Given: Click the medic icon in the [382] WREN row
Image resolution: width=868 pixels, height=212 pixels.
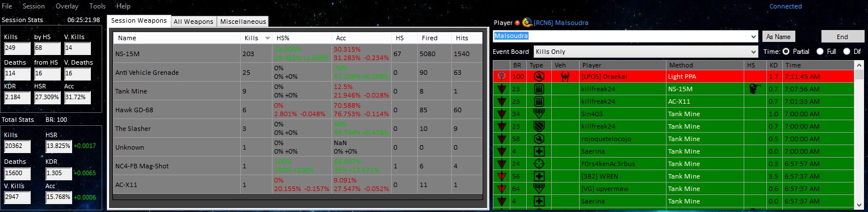Looking at the screenshot, I should click(x=539, y=176).
